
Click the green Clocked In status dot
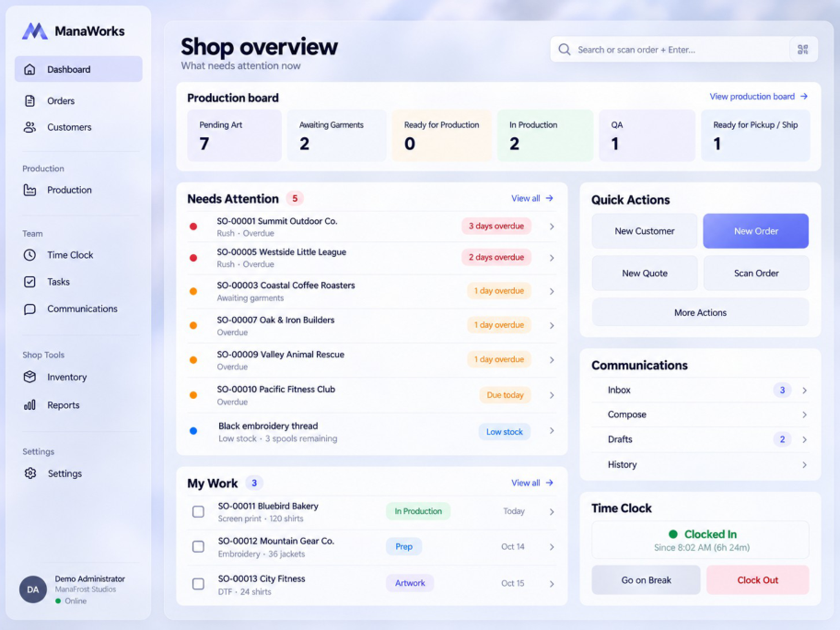pyautogui.click(x=673, y=534)
